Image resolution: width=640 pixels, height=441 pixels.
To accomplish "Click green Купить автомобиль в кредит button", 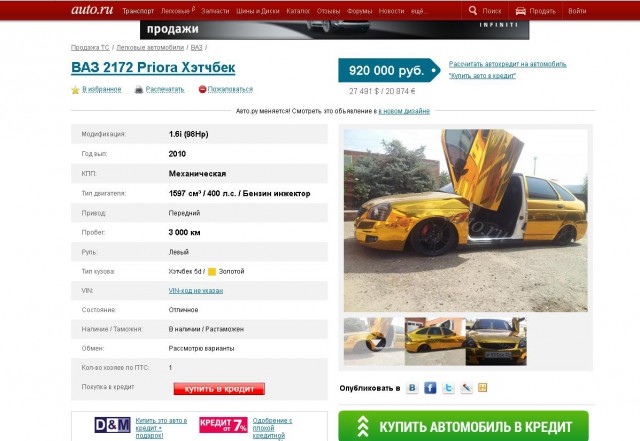I will pyautogui.click(x=463, y=426).
